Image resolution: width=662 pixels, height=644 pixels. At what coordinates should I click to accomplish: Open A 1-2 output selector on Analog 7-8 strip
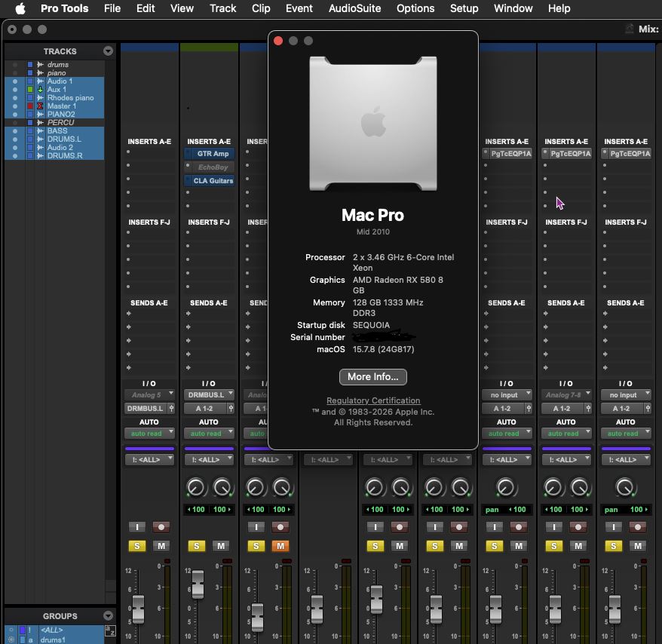[x=562, y=409]
